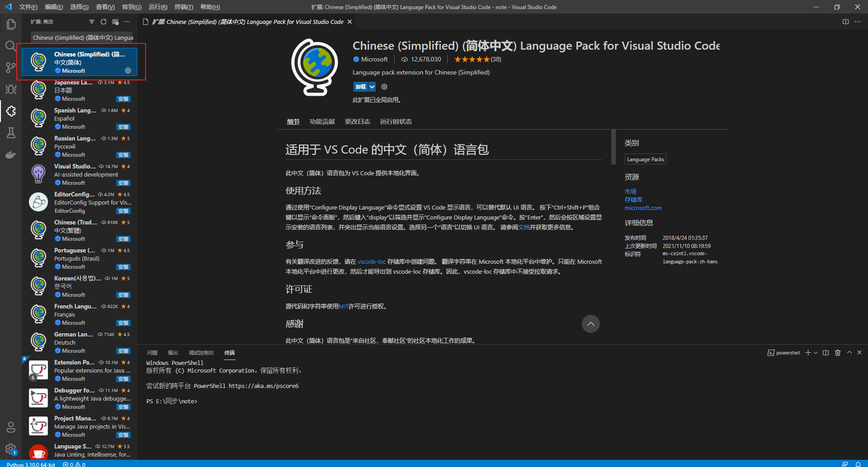The width and height of the screenshot is (868, 467).
Task: Open new terminal profile dropdown arrow
Action: tap(816, 353)
